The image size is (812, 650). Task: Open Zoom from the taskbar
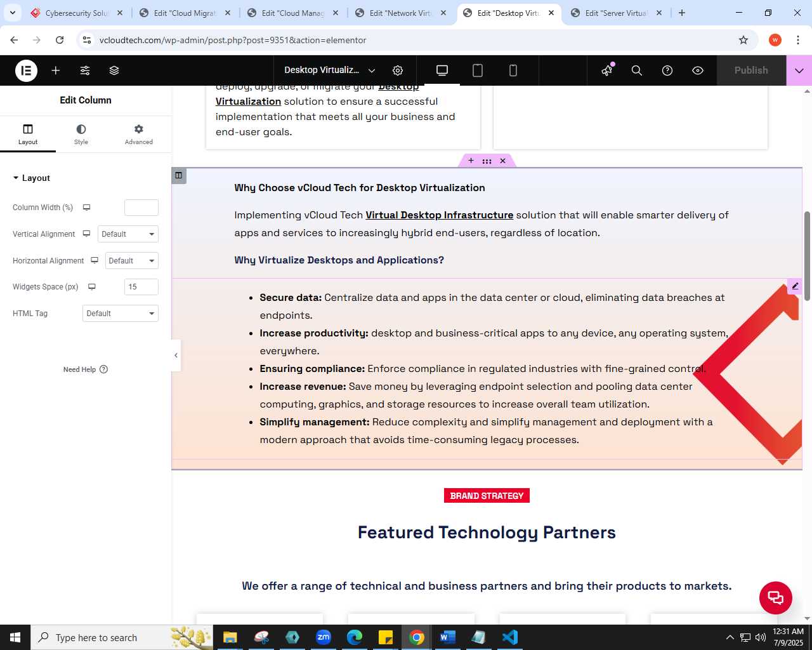(324, 637)
